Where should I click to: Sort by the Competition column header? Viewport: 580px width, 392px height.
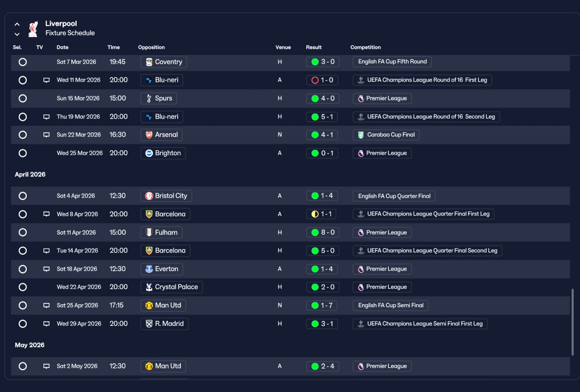click(366, 48)
